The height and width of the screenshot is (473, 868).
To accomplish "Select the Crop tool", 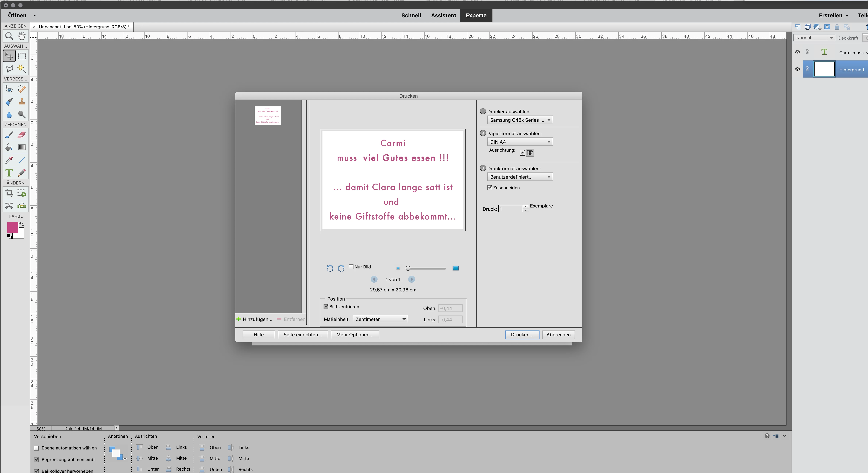I will pyautogui.click(x=9, y=193).
